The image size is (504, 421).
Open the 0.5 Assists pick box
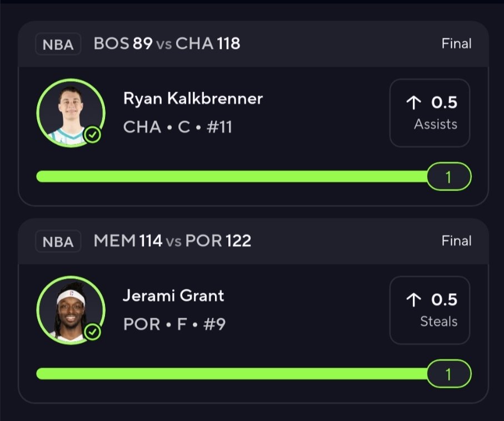[430, 113]
